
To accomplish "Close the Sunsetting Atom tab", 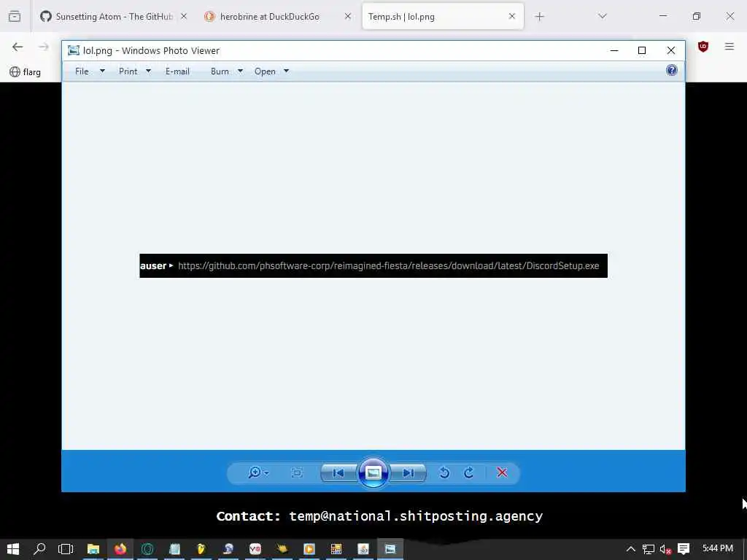I will tap(184, 16).
